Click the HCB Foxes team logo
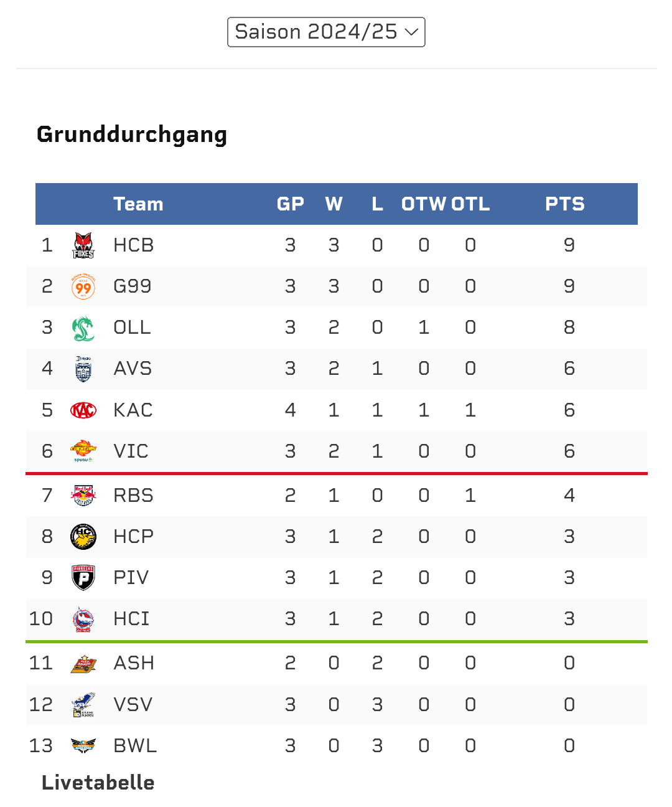The height and width of the screenshot is (807, 672). tap(83, 245)
